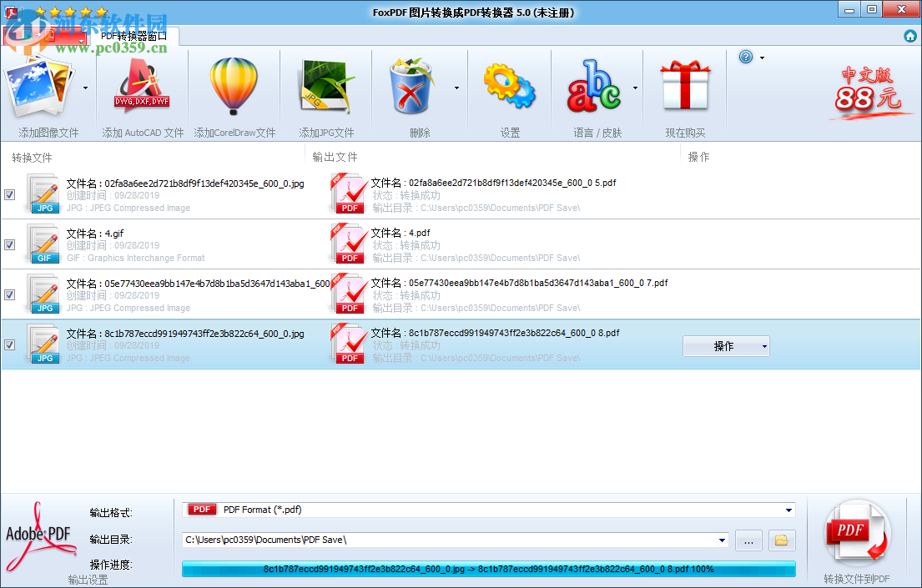Open the 添加CorelDraw文件 tool

232,86
